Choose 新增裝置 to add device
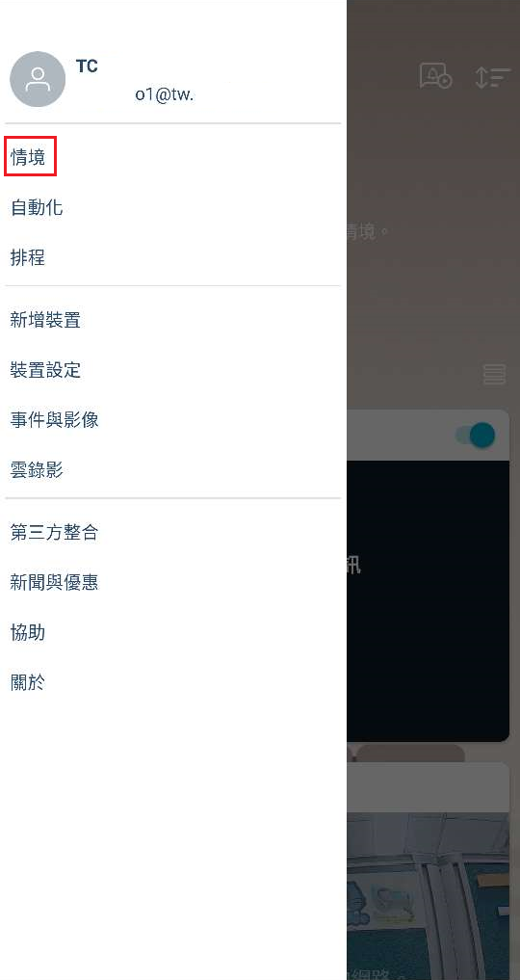This screenshot has height=980, width=520. click(45, 320)
